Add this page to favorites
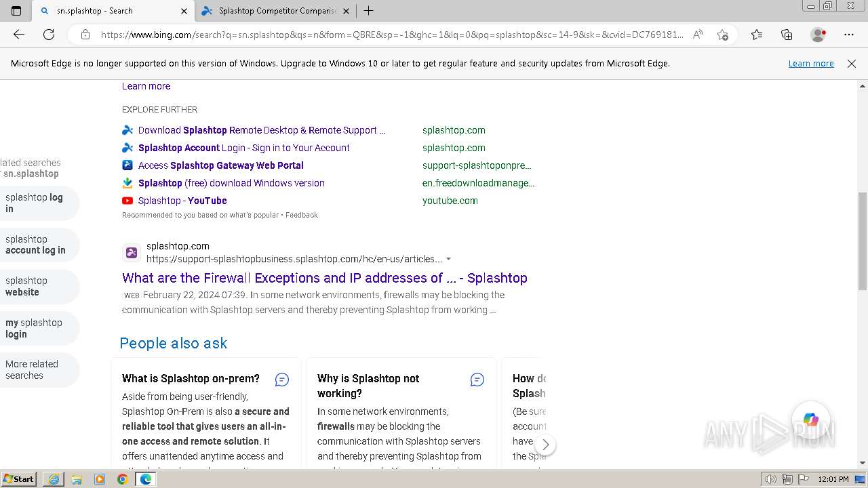 pyautogui.click(x=722, y=35)
